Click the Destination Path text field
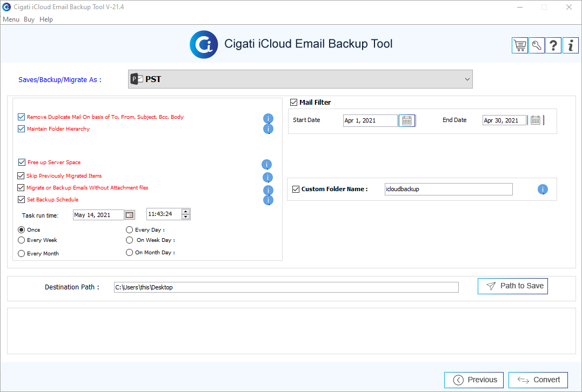The width and height of the screenshot is (582, 392). (x=286, y=287)
